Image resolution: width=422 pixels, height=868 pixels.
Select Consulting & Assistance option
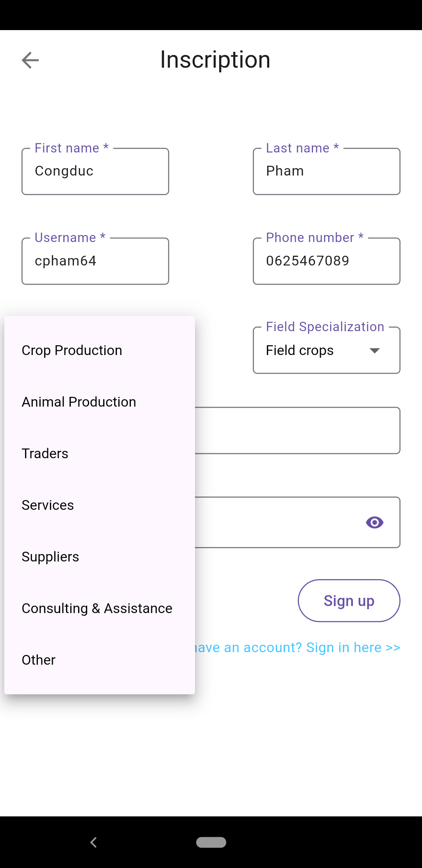pos(97,608)
